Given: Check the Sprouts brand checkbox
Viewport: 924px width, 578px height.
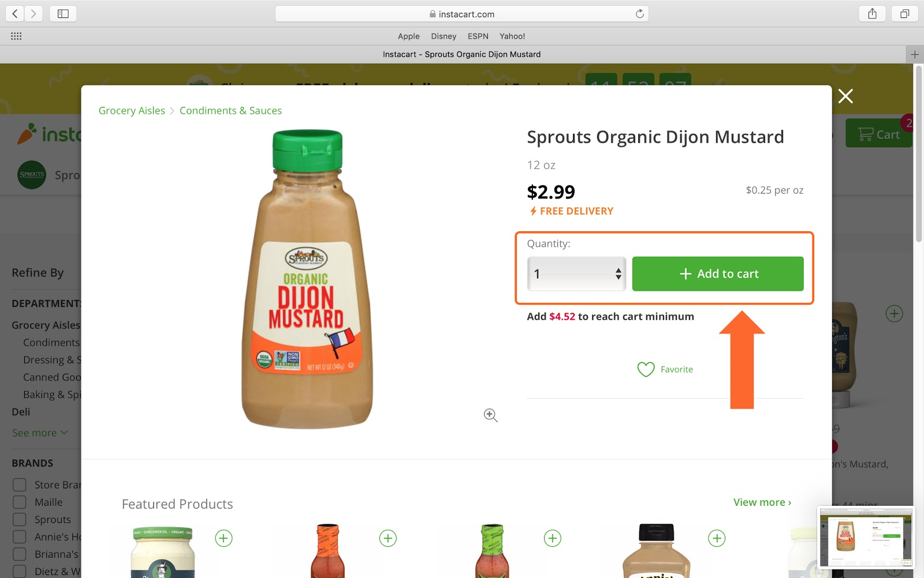Looking at the screenshot, I should click(x=20, y=520).
